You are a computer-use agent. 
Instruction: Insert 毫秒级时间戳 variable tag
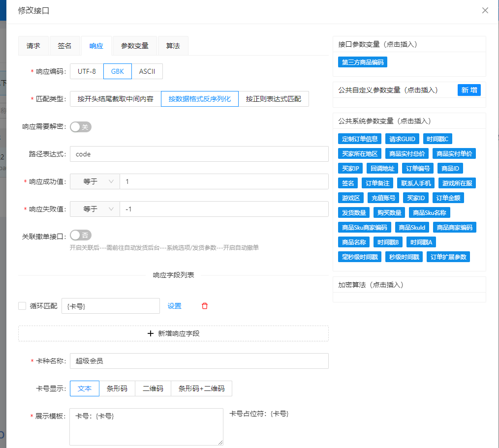click(360, 257)
